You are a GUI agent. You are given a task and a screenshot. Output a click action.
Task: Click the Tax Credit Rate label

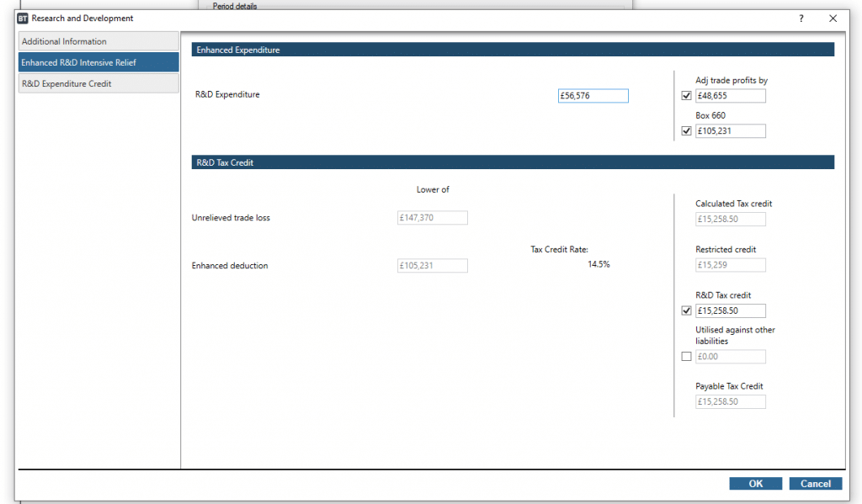pos(559,250)
